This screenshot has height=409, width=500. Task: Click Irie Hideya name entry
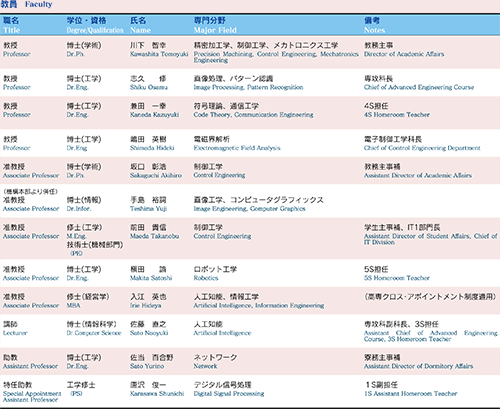pyautogui.click(x=146, y=305)
